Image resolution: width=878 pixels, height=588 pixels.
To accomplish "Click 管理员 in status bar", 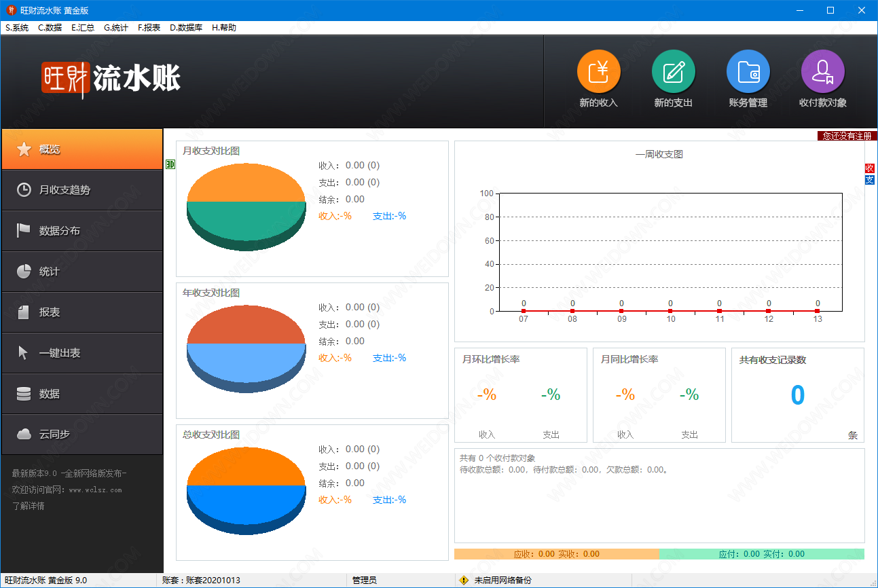I will tap(365, 581).
